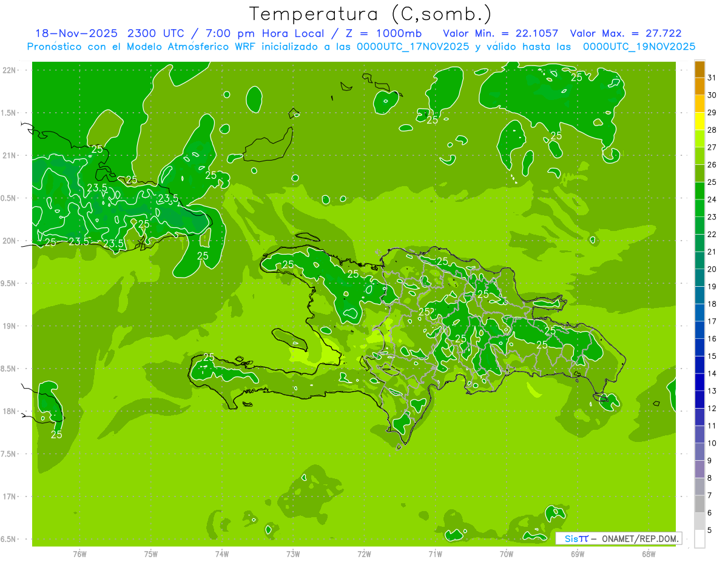Click the "5" color scale label
The image size is (728, 562).
pos(710,530)
